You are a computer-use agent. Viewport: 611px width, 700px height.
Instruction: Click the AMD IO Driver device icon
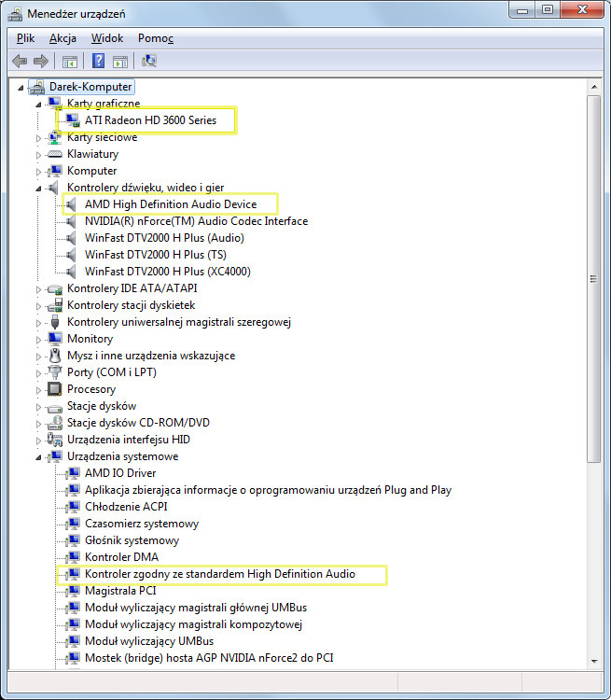click(x=73, y=473)
